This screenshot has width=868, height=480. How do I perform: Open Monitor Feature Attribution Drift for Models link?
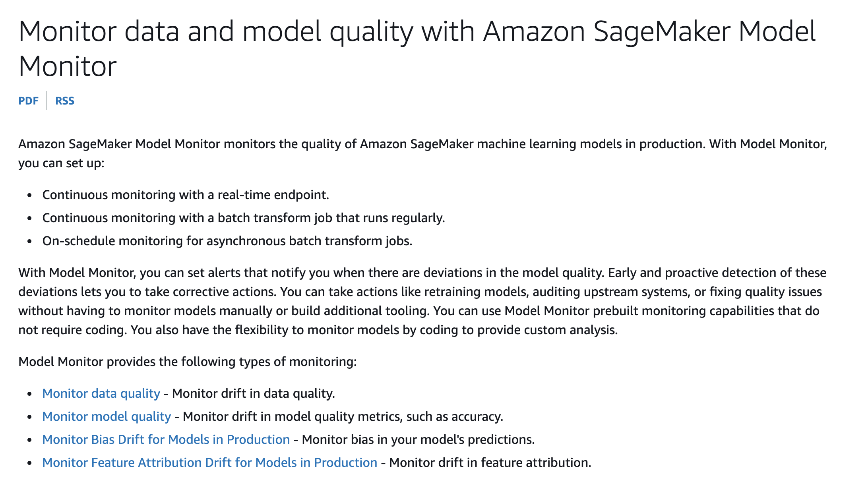pos(209,463)
